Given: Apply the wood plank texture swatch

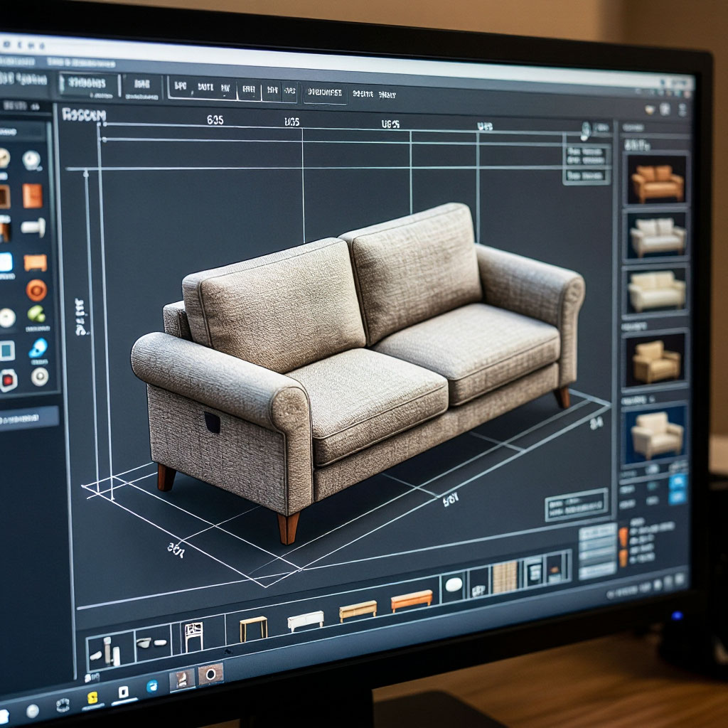Looking at the screenshot, I should [505, 577].
